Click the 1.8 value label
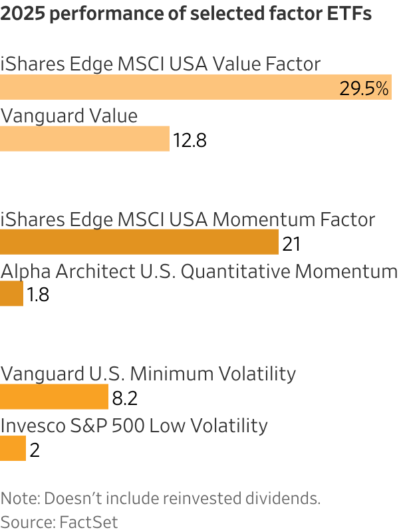Viewport: 399px width, 532px height. (x=39, y=295)
